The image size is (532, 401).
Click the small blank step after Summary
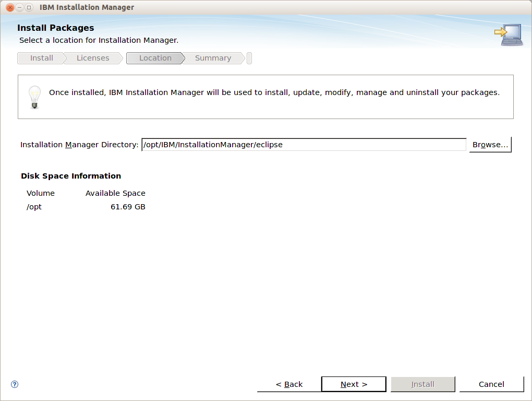click(x=249, y=58)
